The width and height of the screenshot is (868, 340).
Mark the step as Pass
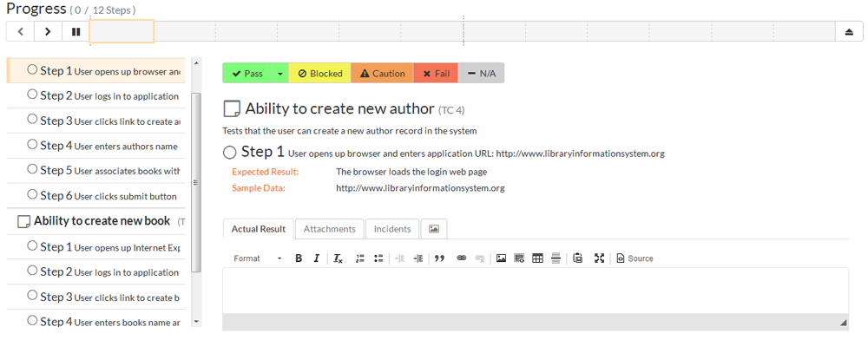click(x=247, y=73)
